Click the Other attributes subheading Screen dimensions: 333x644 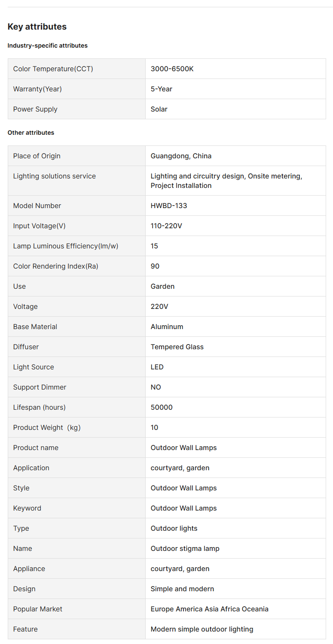[x=31, y=133]
